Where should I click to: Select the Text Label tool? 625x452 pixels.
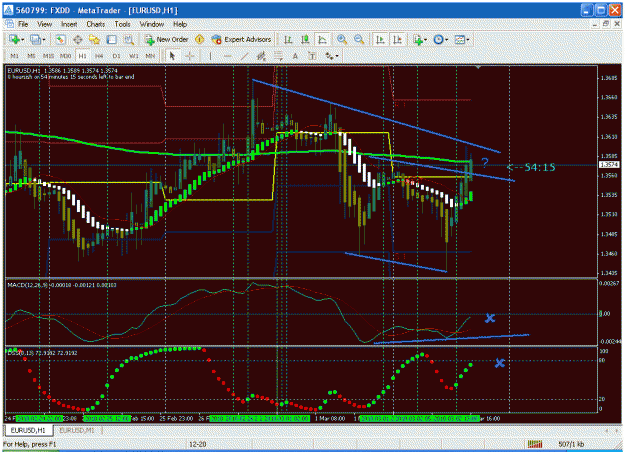point(312,56)
